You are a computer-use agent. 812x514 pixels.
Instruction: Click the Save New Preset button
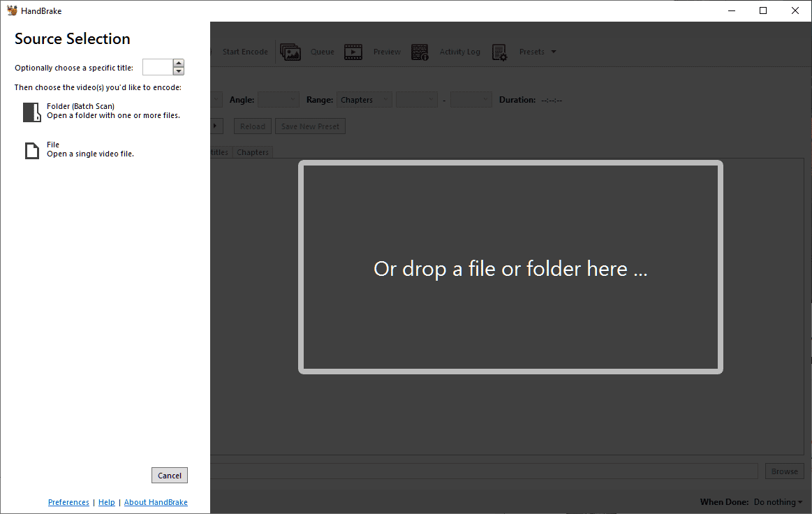coord(309,126)
